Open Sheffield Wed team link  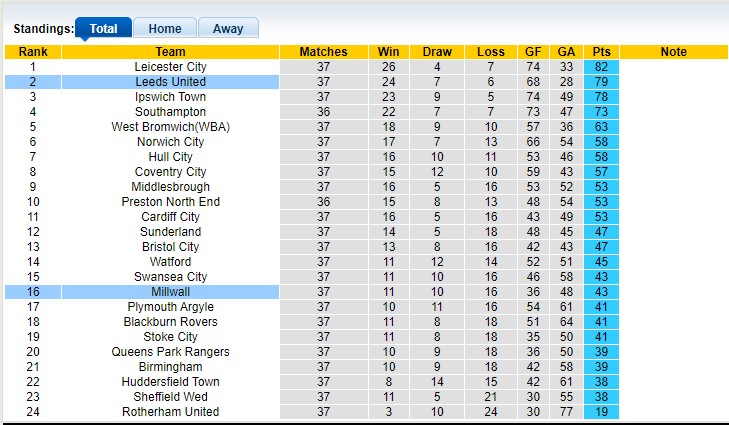(x=170, y=397)
